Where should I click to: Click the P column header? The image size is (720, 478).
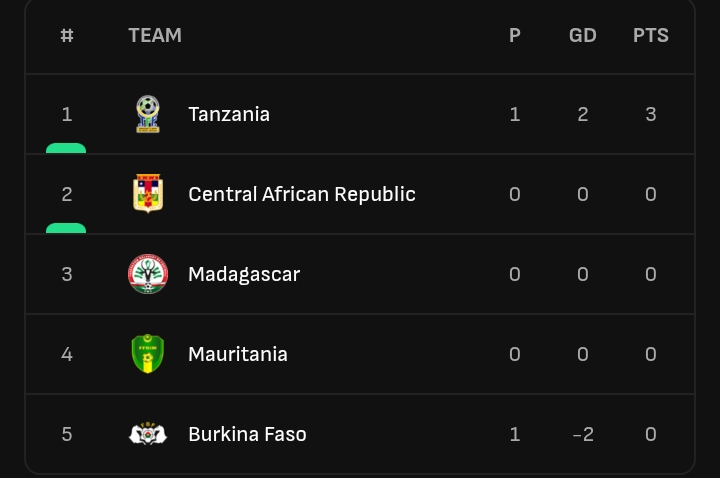click(515, 35)
